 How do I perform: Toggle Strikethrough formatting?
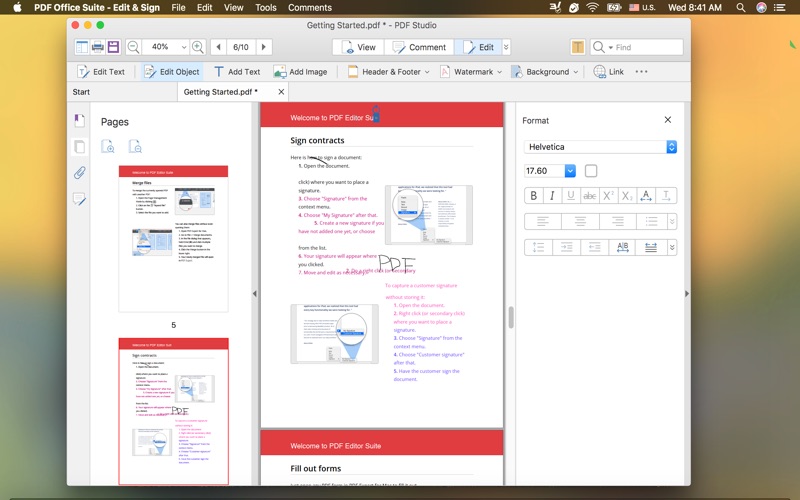(x=589, y=196)
